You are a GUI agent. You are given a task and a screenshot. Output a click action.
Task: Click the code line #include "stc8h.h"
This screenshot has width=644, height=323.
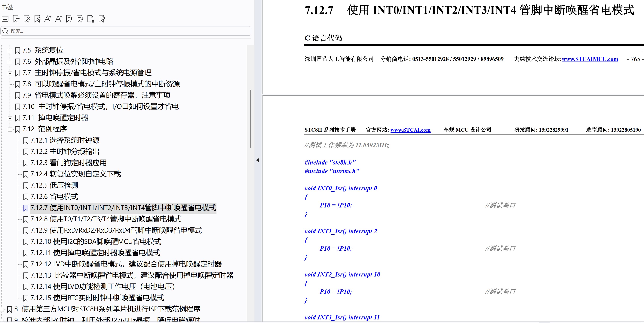(x=330, y=162)
